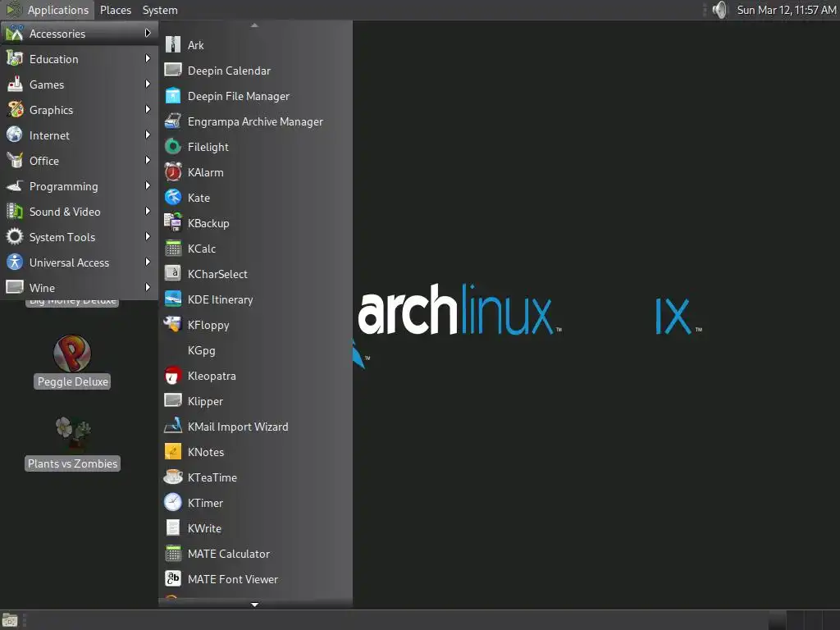Expand the Games submenu arrow
Image resolution: width=840 pixels, height=630 pixels.
(148, 84)
